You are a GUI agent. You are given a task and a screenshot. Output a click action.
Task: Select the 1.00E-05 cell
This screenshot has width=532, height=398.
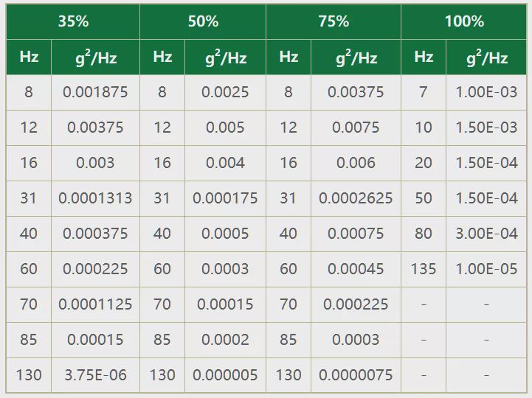[486, 269]
